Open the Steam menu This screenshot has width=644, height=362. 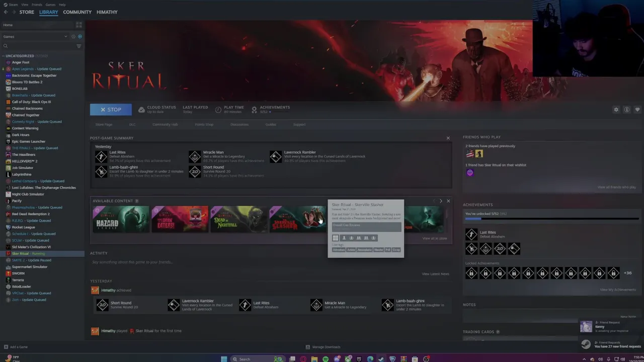point(14,5)
